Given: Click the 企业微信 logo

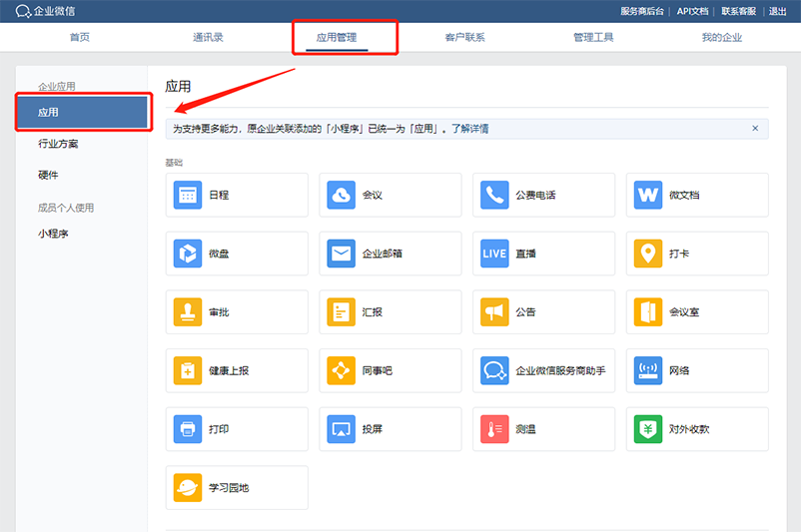Looking at the screenshot, I should point(45,11).
